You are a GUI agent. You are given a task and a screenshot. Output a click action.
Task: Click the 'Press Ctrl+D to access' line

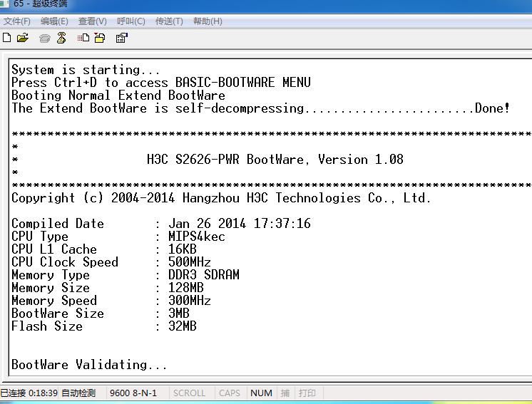point(161,83)
